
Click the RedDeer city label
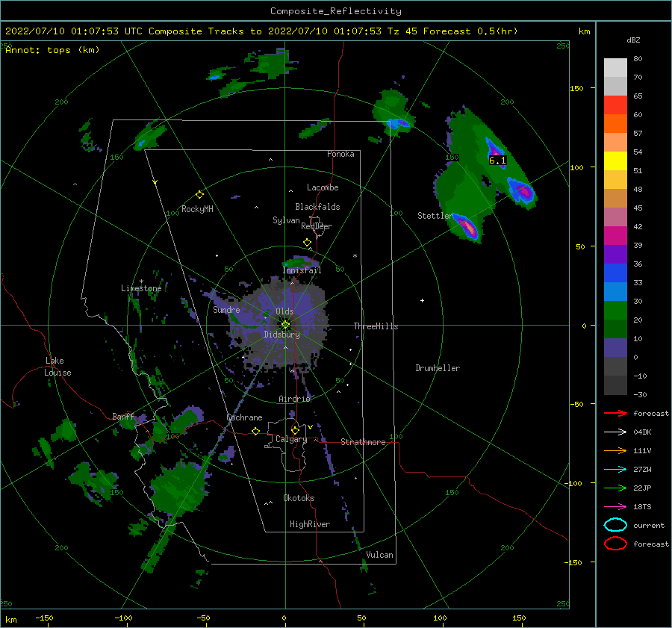317,226
